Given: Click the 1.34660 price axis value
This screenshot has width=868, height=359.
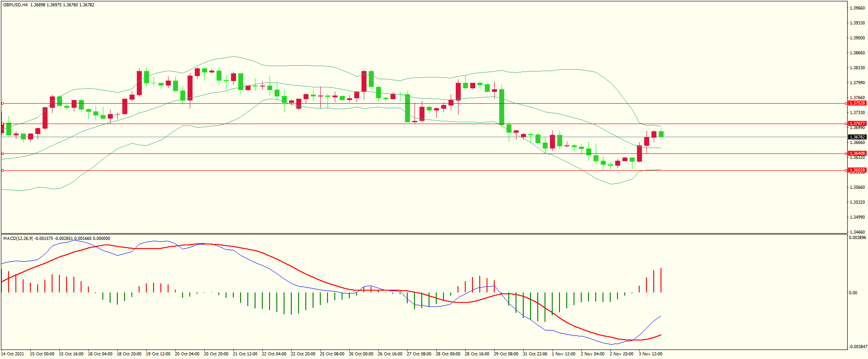Looking at the screenshot, I should click(x=858, y=232).
